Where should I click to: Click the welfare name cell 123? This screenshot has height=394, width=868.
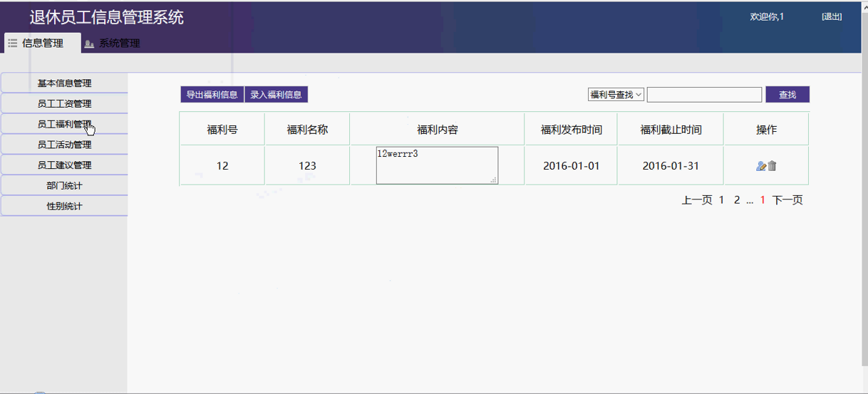307,166
